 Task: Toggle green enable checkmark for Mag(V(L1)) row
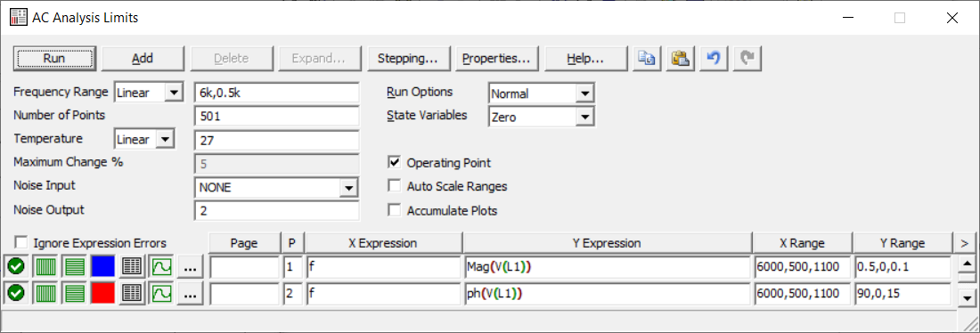click(16, 267)
